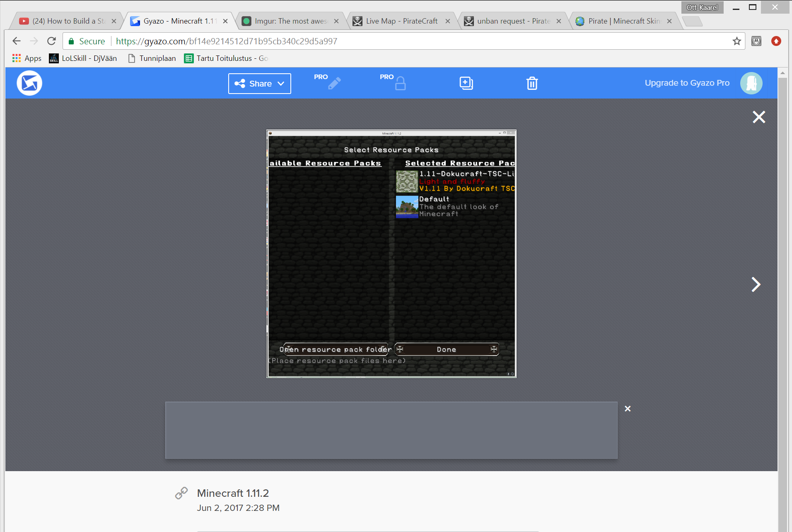Click the shield extension icon
The image size is (792, 532).
(756, 41)
